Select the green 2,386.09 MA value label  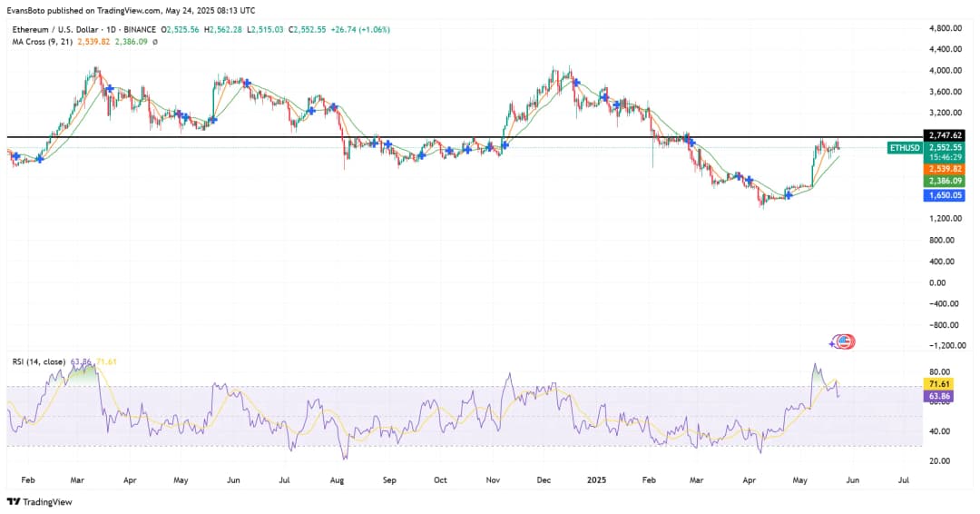pos(945,182)
